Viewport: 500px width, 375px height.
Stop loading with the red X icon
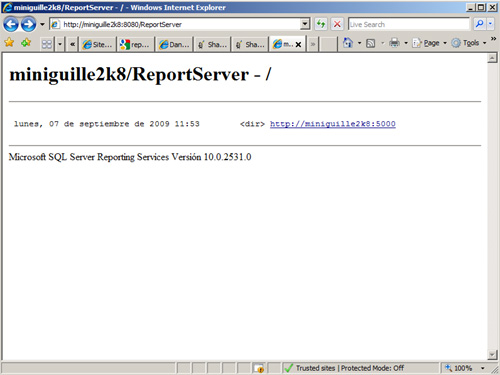click(x=337, y=24)
